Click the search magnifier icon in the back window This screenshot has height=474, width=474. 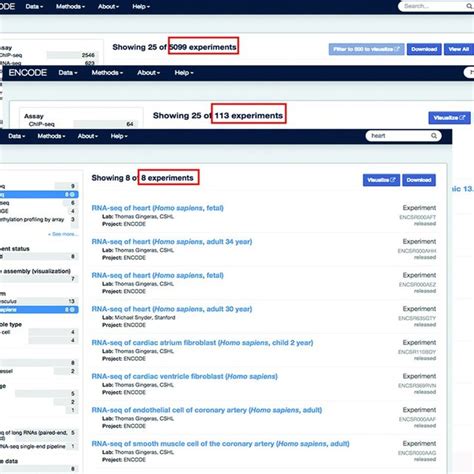(x=469, y=6)
